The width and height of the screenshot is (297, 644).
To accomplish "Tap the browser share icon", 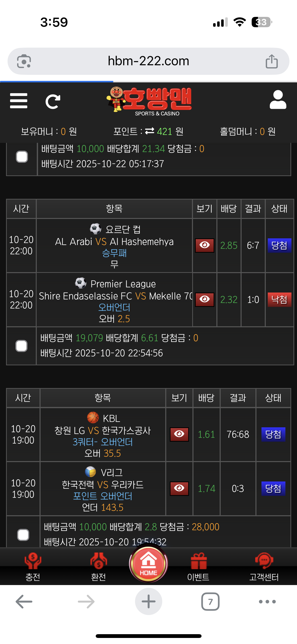I will (x=272, y=61).
